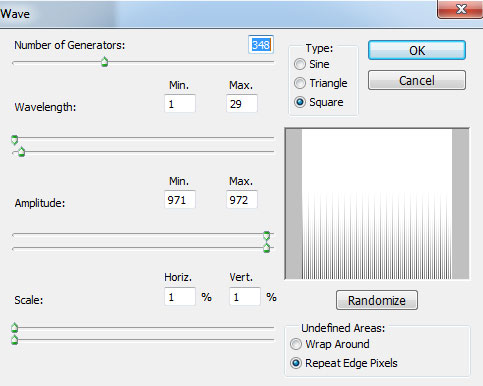Click the Amplitude Max. input field

242,200
